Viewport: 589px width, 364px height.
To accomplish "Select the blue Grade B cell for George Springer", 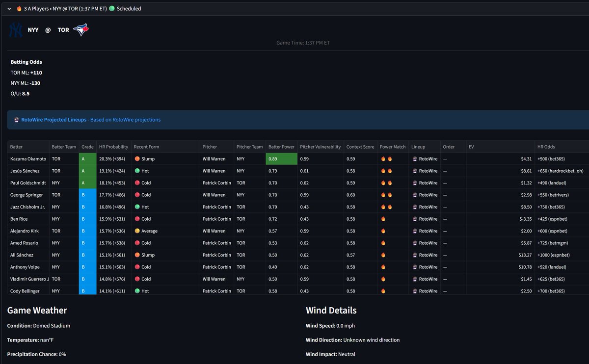I will [x=87, y=195].
